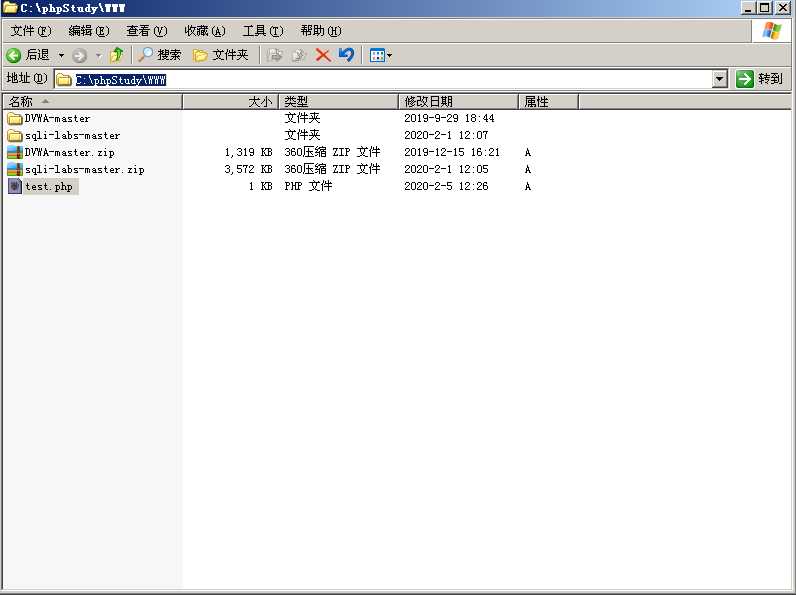Click the green Back arrow icon

13,55
